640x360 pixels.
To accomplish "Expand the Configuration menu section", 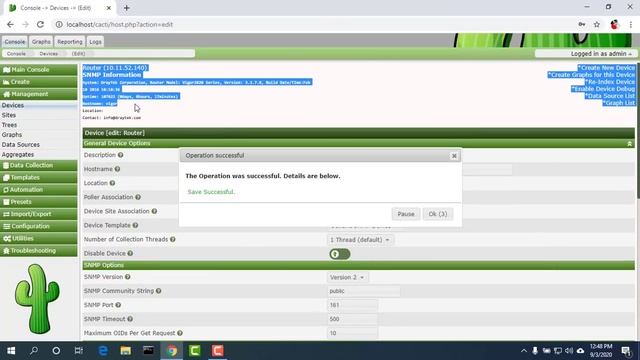I will coord(39,226).
